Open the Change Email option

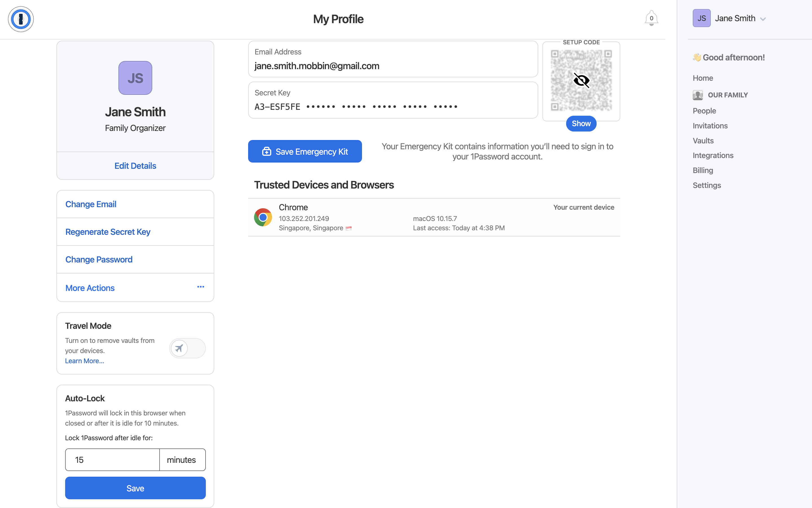coord(135,204)
